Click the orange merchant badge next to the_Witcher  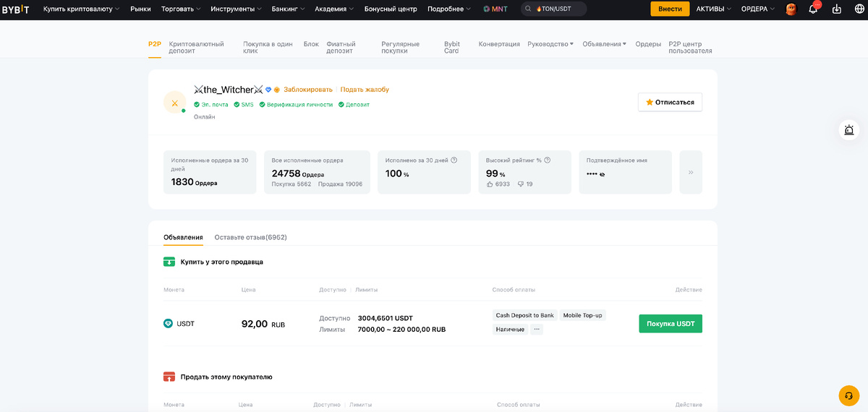click(276, 90)
